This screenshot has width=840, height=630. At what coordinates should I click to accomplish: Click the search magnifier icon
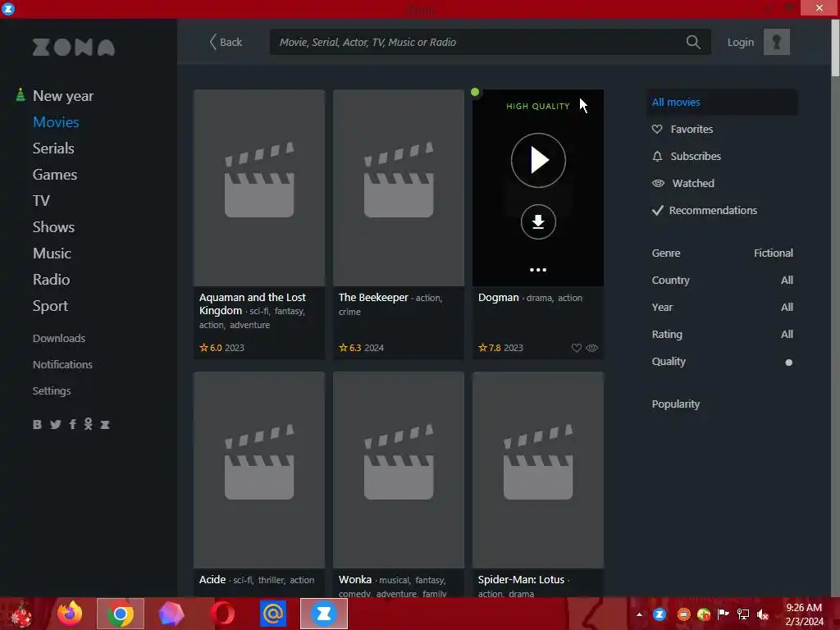click(692, 42)
